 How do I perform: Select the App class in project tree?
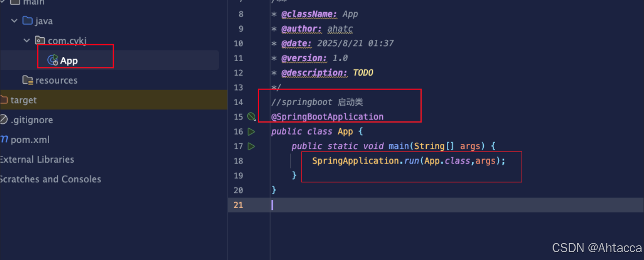pyautogui.click(x=109, y=60)
